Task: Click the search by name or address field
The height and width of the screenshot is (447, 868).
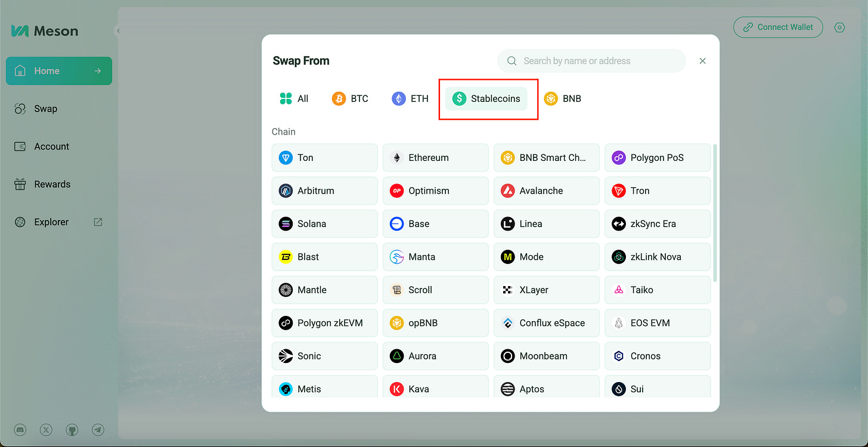Action: (590, 61)
